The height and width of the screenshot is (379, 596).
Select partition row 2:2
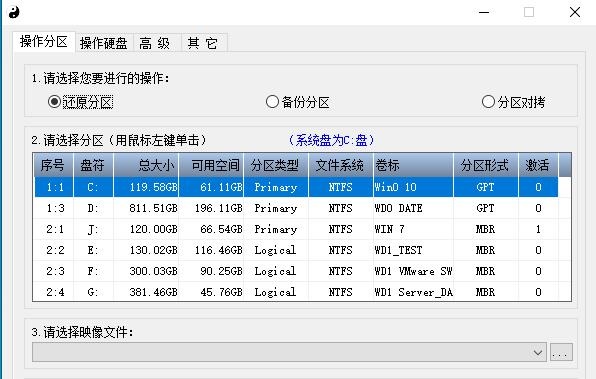pyautogui.click(x=296, y=250)
